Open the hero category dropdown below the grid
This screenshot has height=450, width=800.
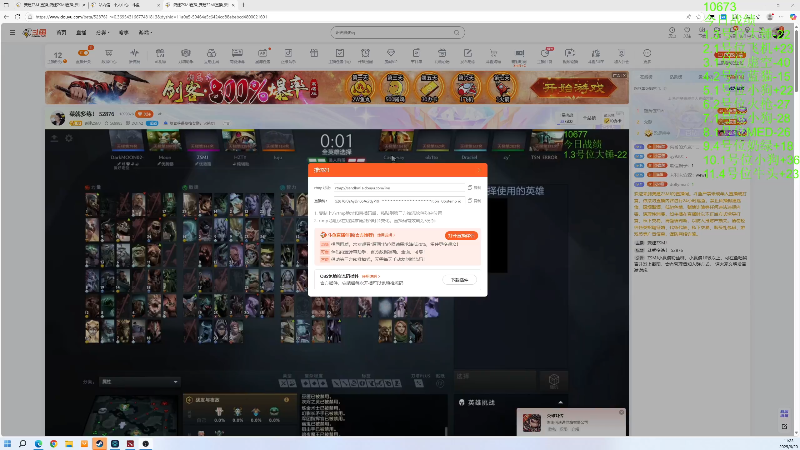pos(139,382)
